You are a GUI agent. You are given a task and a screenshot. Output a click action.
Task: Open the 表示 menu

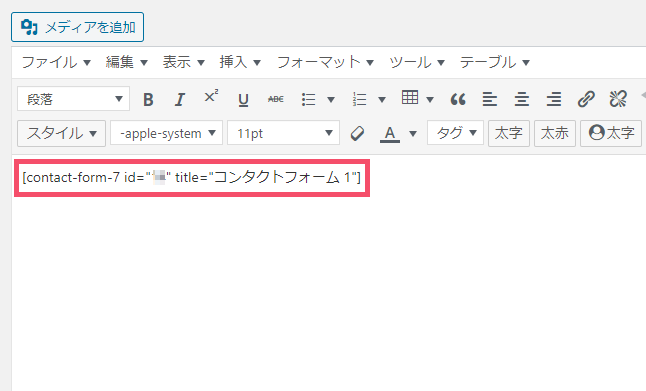(183, 62)
